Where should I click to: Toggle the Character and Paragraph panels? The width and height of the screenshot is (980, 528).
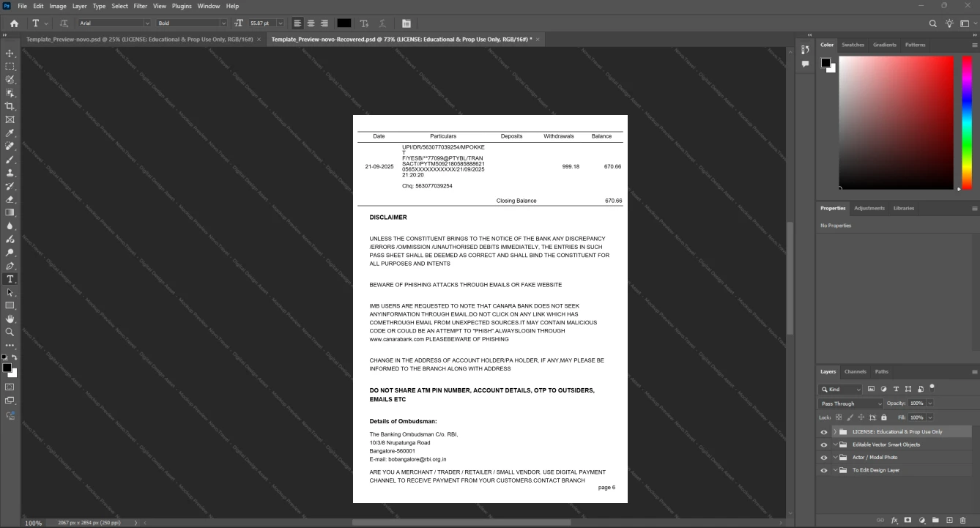[407, 23]
